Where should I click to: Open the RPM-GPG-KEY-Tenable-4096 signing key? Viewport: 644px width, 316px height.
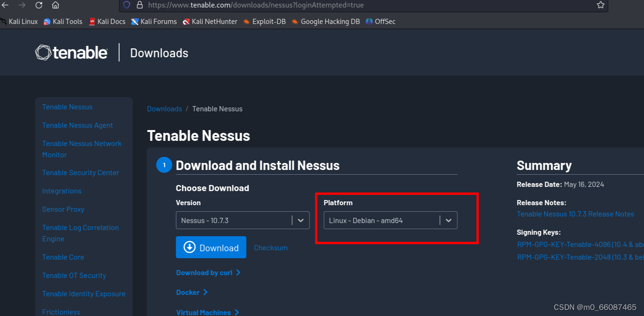pos(581,244)
